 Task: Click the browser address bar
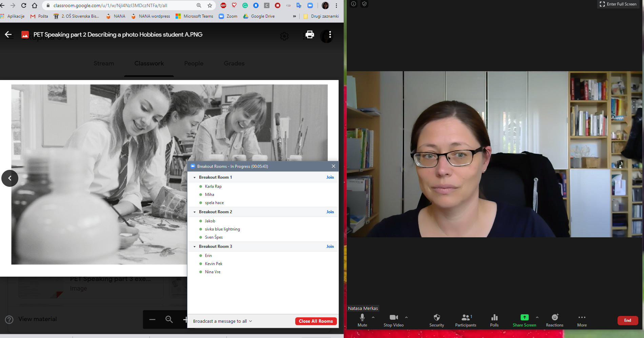tap(119, 5)
